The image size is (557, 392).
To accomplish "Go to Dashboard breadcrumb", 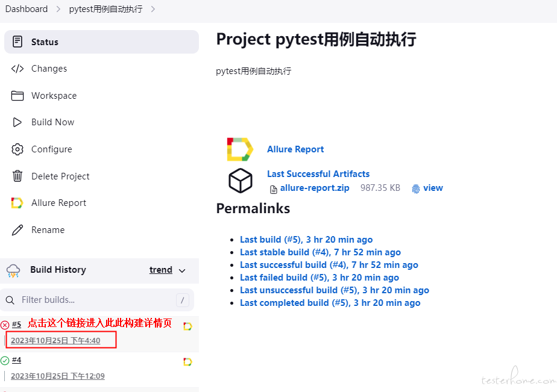I will (x=27, y=9).
